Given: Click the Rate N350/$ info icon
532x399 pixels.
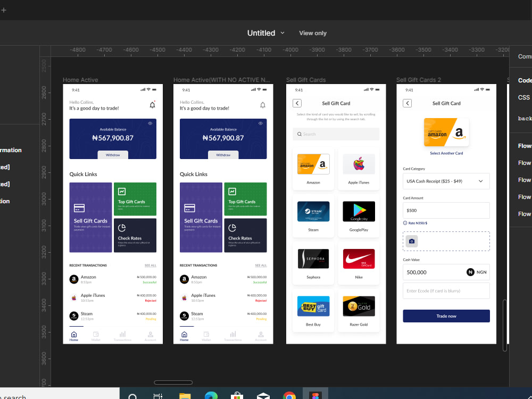Looking at the screenshot, I should pos(405,223).
